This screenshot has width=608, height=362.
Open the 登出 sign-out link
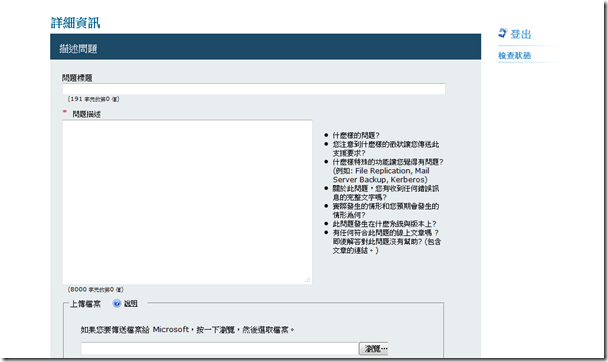coord(520,34)
